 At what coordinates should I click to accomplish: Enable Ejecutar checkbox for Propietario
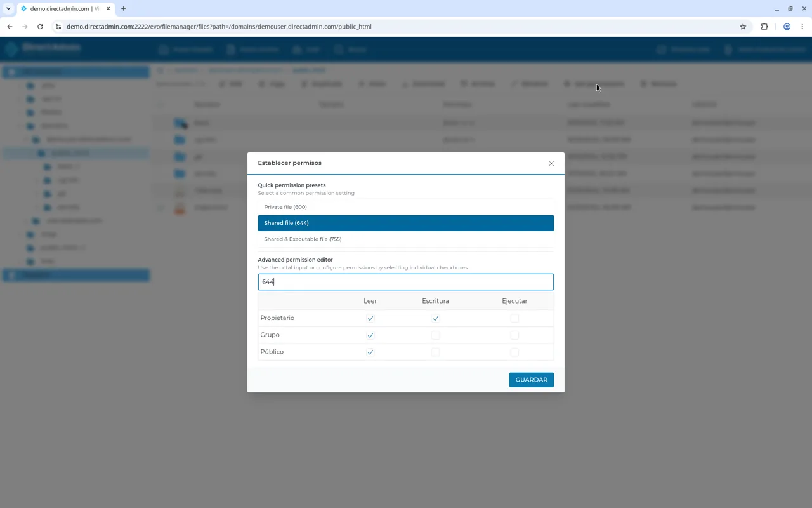(x=514, y=318)
